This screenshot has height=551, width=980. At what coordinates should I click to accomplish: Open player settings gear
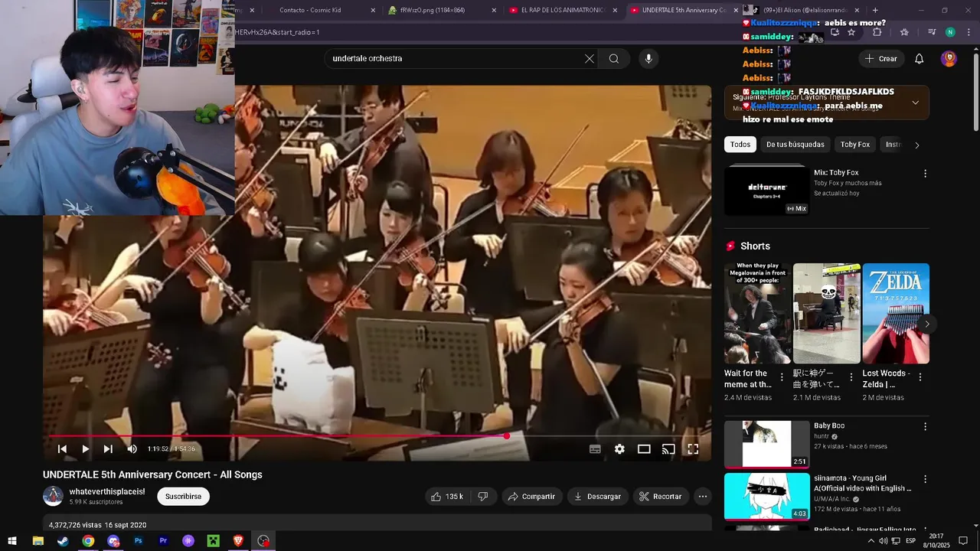pos(619,449)
